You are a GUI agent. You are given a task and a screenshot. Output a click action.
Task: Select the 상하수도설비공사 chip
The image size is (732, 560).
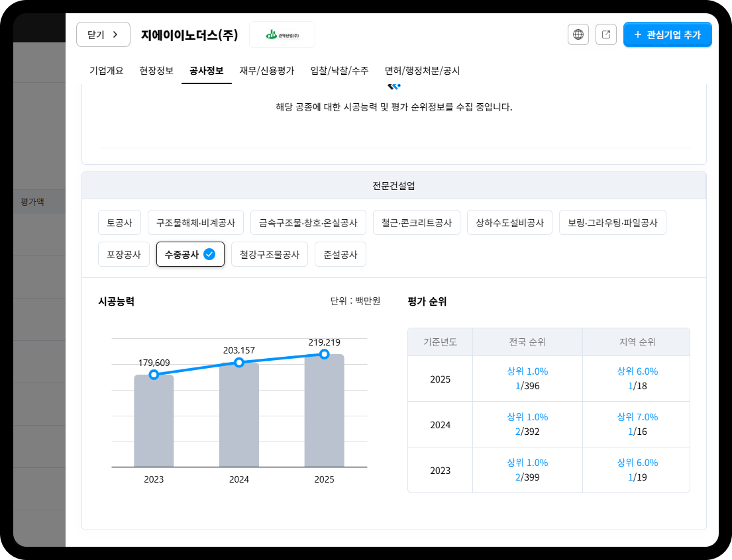click(x=510, y=222)
